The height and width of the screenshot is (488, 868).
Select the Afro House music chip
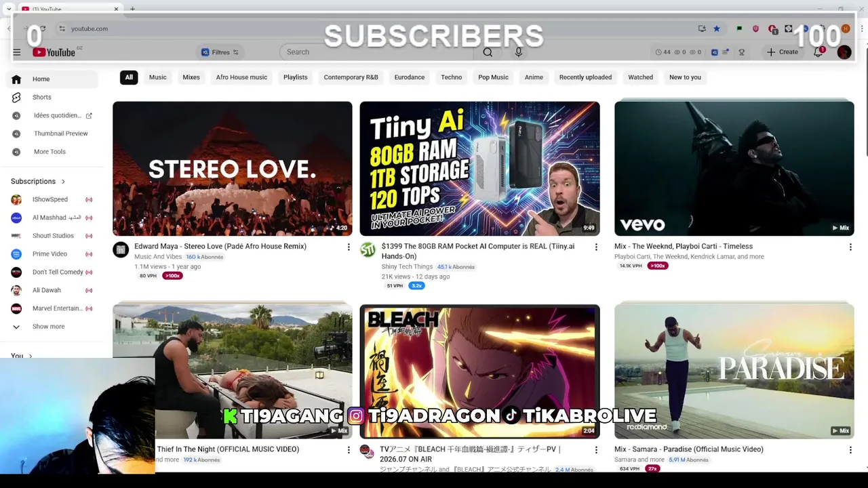(x=241, y=77)
